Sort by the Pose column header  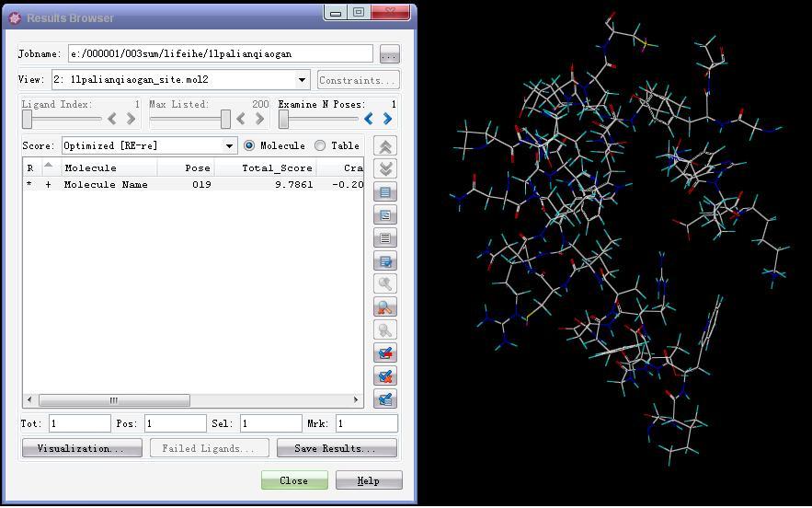pyautogui.click(x=186, y=167)
